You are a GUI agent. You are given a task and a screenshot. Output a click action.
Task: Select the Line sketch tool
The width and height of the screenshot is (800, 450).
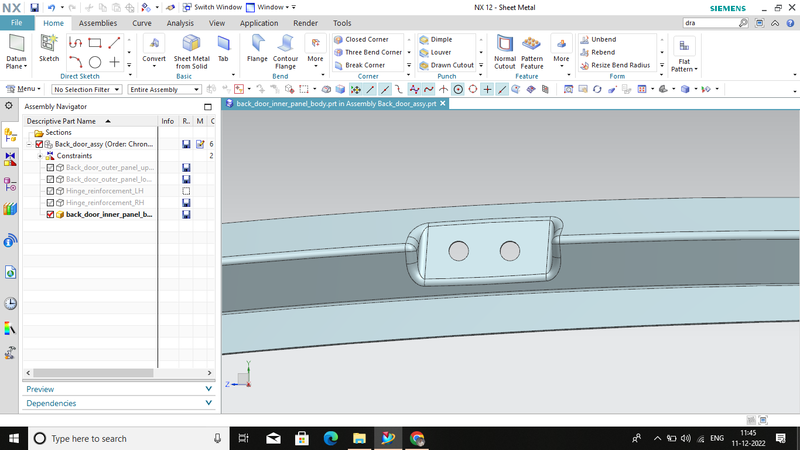(114, 43)
